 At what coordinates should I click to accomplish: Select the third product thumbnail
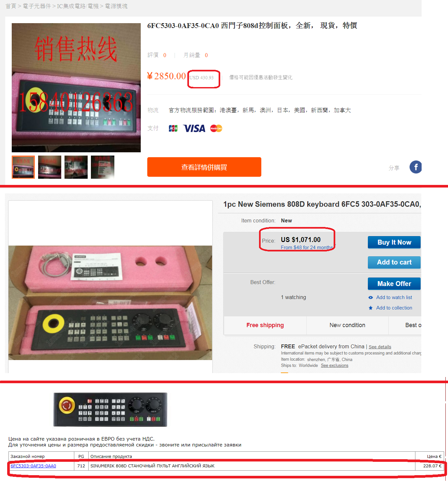[76, 167]
